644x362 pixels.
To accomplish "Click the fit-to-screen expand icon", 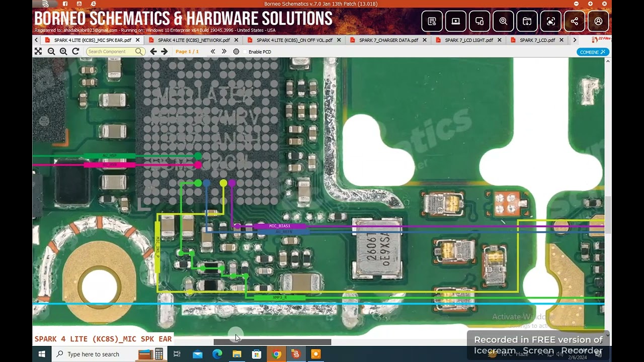I will (38, 51).
